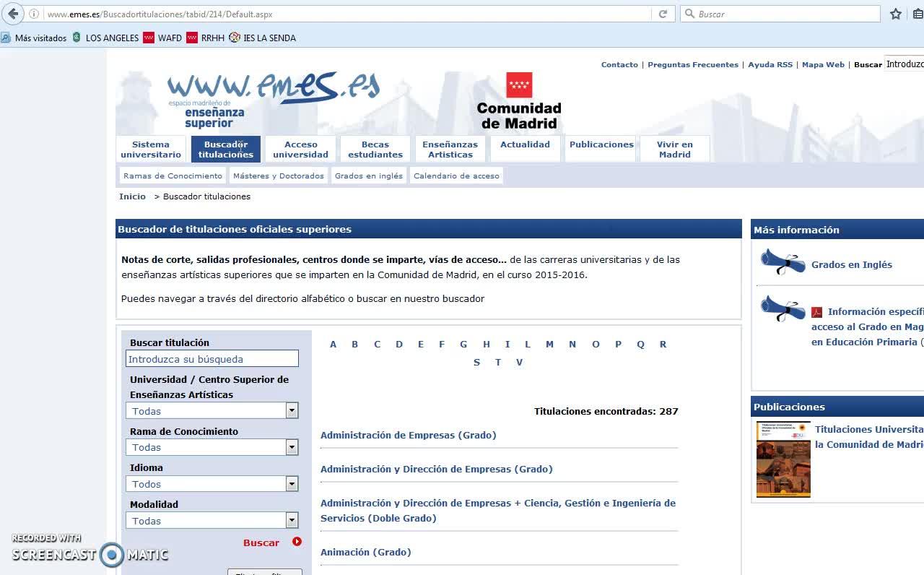Open Másteres y Doctorados submenu item

(279, 176)
